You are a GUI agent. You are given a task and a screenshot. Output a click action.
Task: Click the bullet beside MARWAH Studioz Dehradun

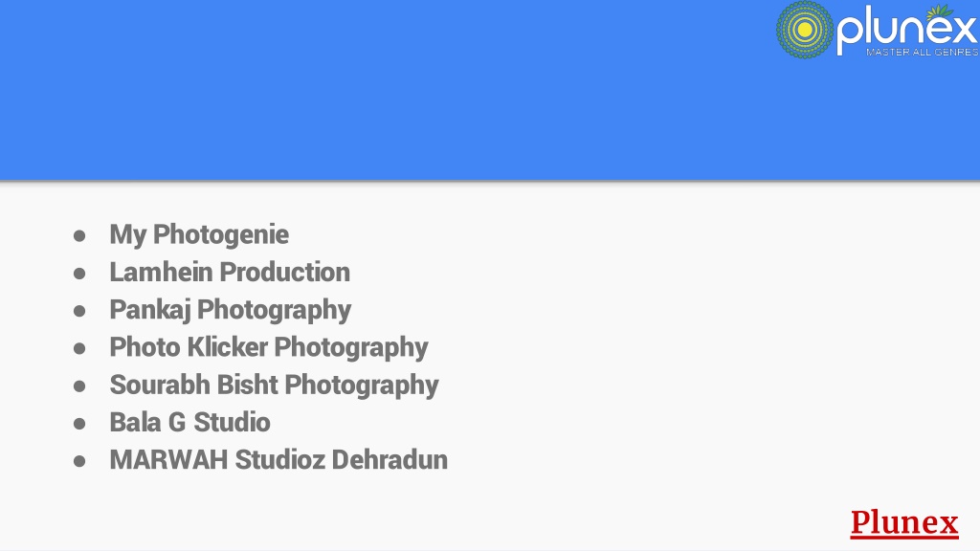click(79, 461)
